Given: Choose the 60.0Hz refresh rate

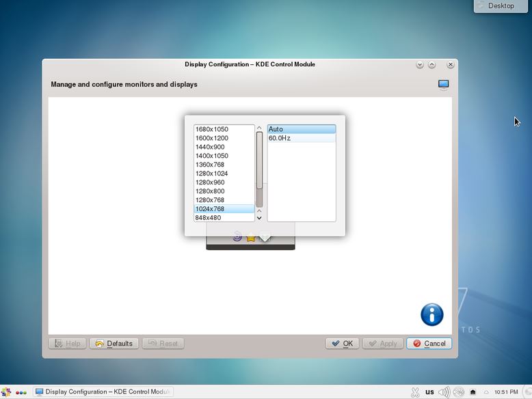Looking at the screenshot, I should (302, 138).
